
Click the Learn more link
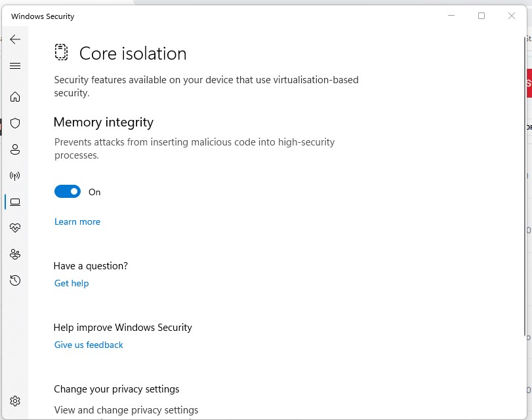tap(77, 221)
